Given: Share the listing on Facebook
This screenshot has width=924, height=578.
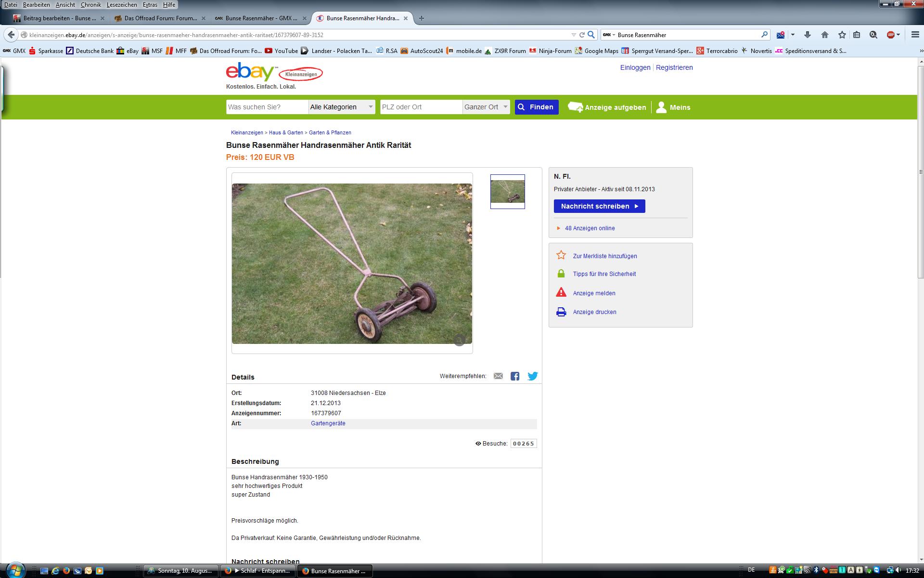Looking at the screenshot, I should coord(515,376).
